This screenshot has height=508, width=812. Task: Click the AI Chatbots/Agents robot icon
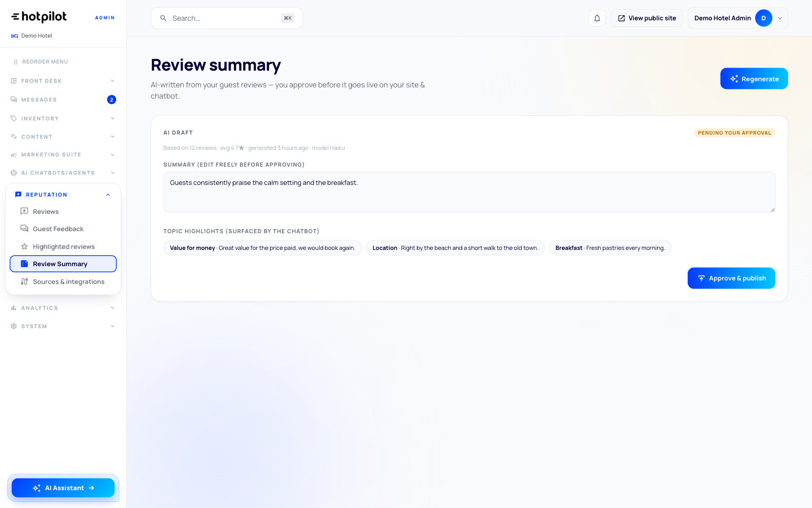(14, 173)
